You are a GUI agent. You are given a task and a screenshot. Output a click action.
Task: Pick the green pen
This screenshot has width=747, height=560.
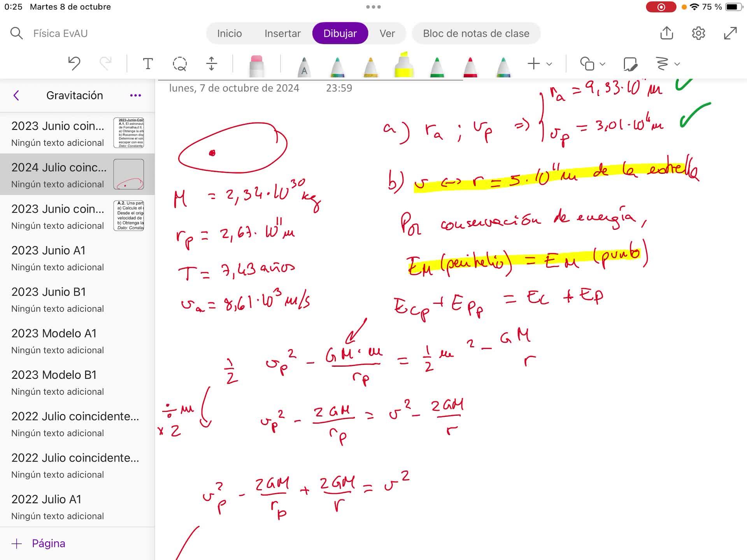(x=437, y=66)
